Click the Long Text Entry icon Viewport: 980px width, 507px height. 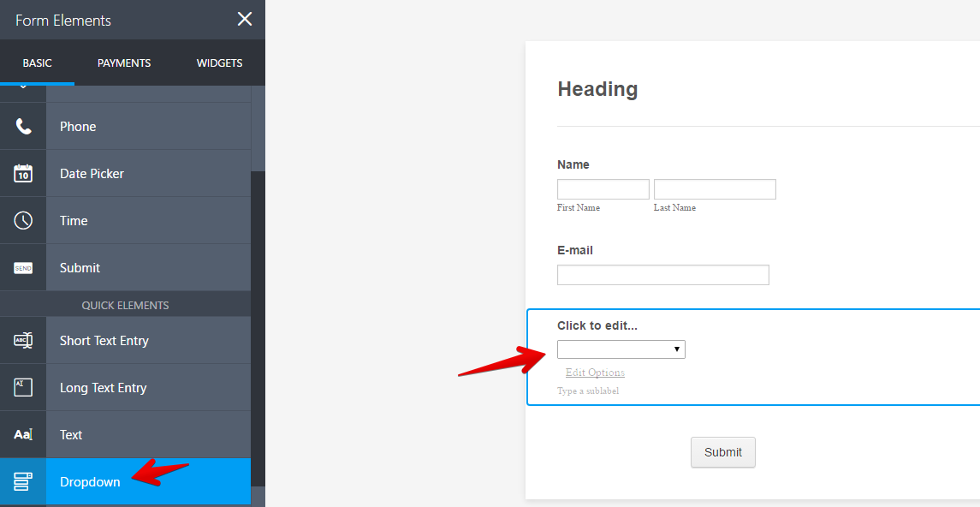[23, 387]
